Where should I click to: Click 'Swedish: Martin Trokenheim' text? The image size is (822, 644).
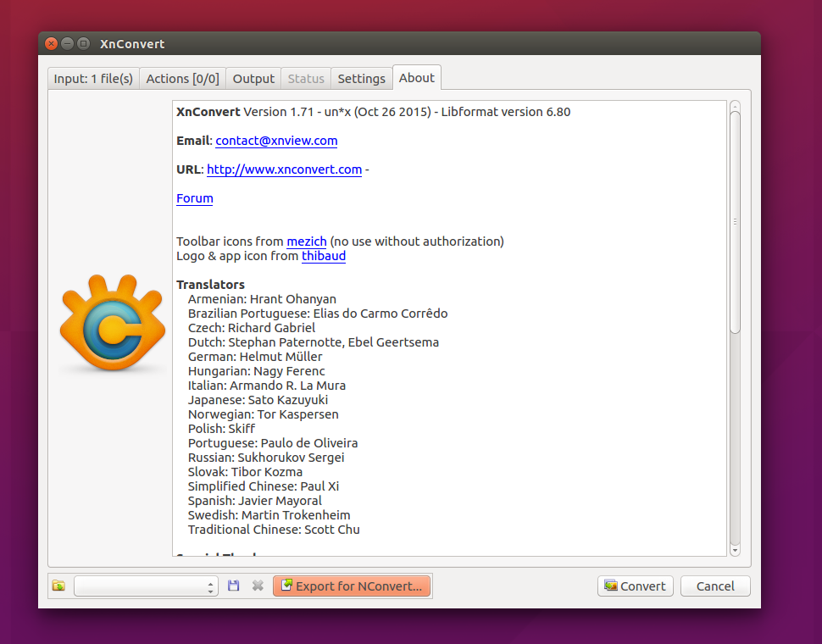coord(269,515)
